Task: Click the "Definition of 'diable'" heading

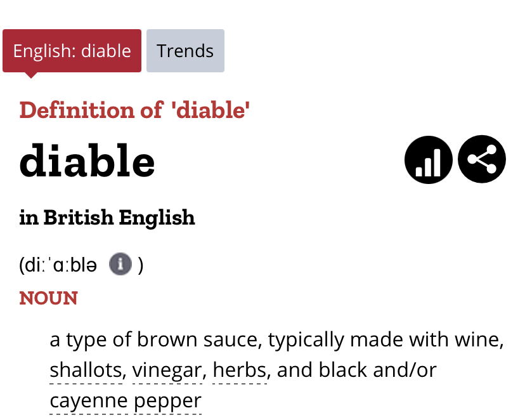Action: click(x=134, y=110)
